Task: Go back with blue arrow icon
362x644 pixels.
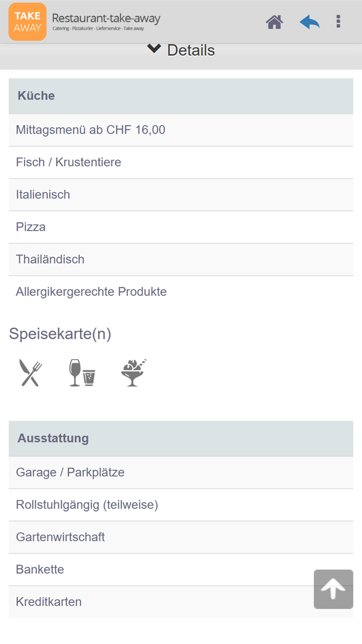Action: [x=310, y=22]
